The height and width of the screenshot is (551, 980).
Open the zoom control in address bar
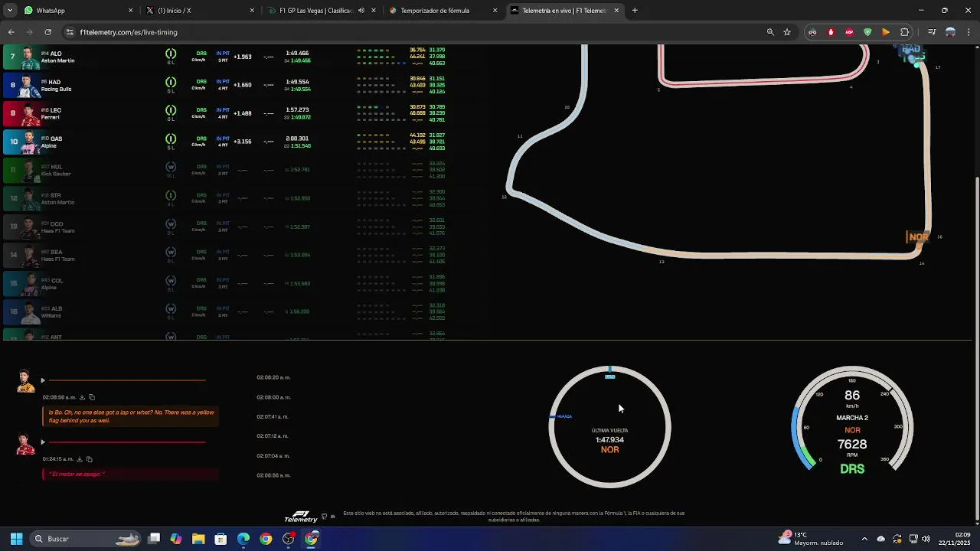point(770,32)
